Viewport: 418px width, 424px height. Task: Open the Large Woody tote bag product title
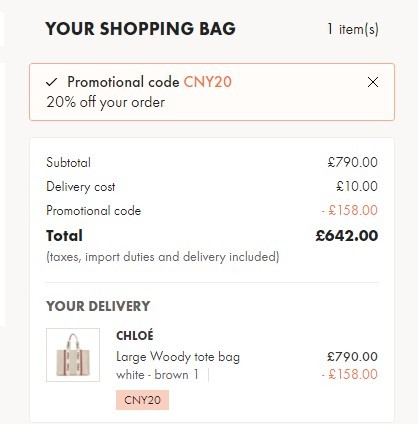click(178, 357)
